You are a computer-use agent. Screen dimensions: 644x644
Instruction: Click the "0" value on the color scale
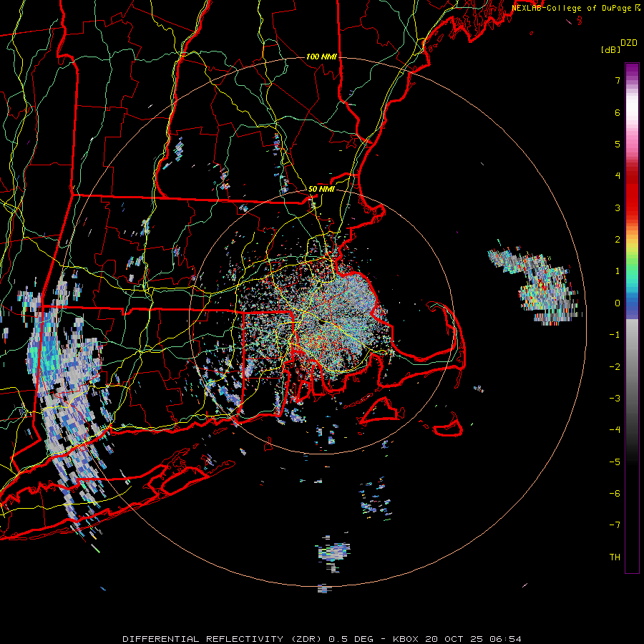(618, 303)
